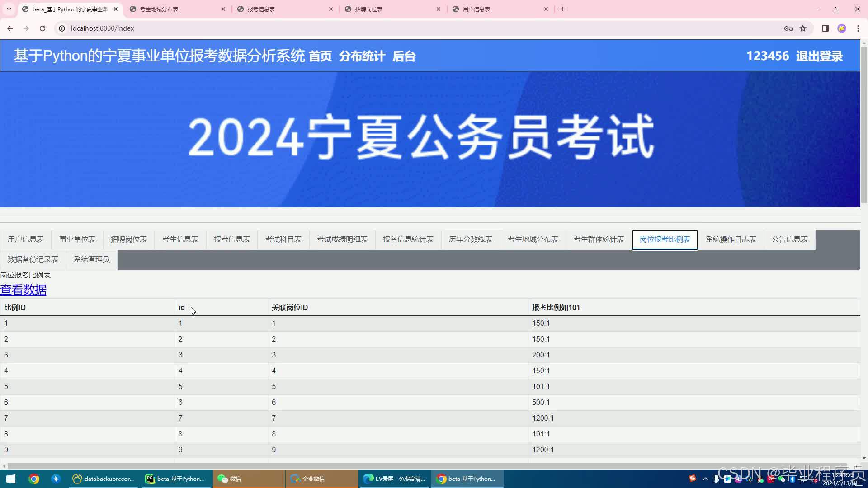Screen dimensions: 868x488
Task: Expand the tab search dropdown arrow
Action: pyautogui.click(x=9, y=9)
